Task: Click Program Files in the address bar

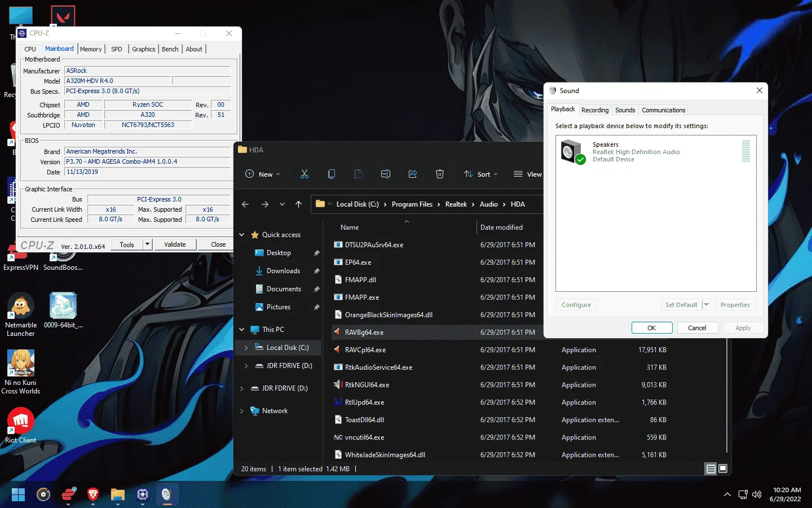Action: [412, 204]
